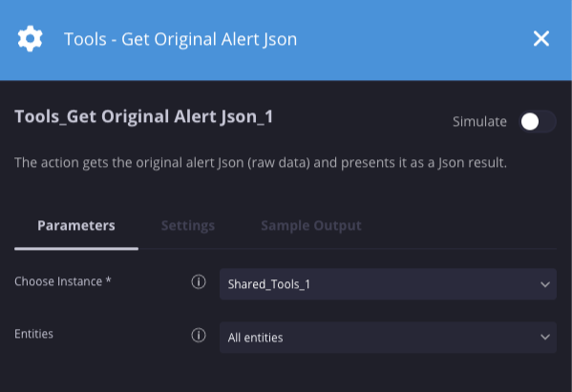Click the All entities value text
Image resolution: width=572 pixels, height=392 pixels.
tap(255, 338)
